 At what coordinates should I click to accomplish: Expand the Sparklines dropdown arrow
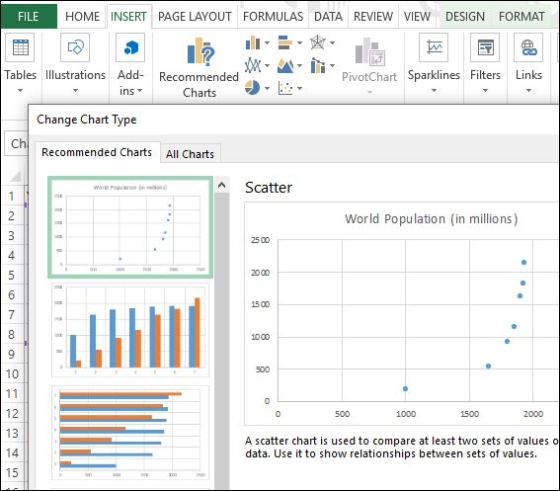pos(434,90)
